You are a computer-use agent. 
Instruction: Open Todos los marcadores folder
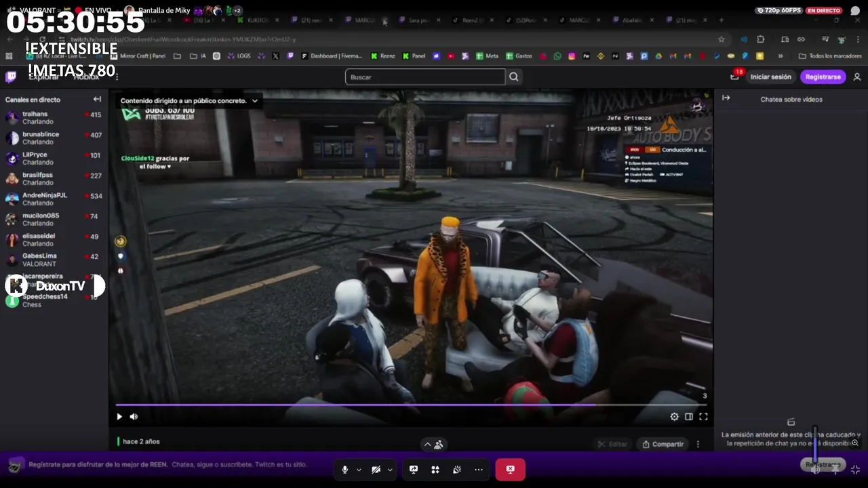[830, 56]
